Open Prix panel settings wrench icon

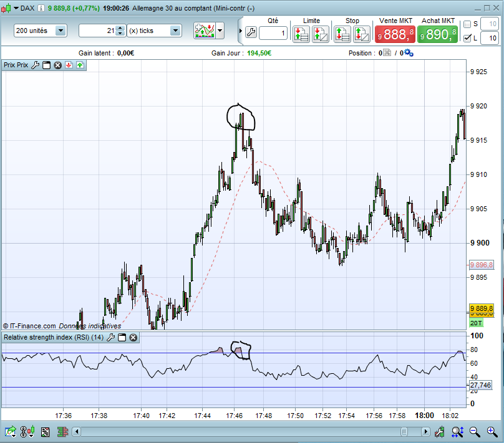36,65
